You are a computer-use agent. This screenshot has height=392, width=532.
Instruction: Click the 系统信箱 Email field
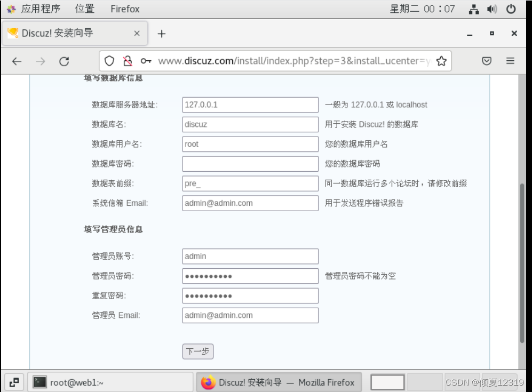(x=250, y=203)
